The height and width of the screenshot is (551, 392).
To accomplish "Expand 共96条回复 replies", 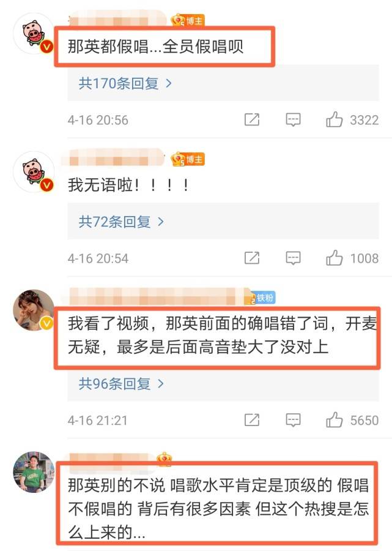I will pyautogui.click(x=121, y=383).
